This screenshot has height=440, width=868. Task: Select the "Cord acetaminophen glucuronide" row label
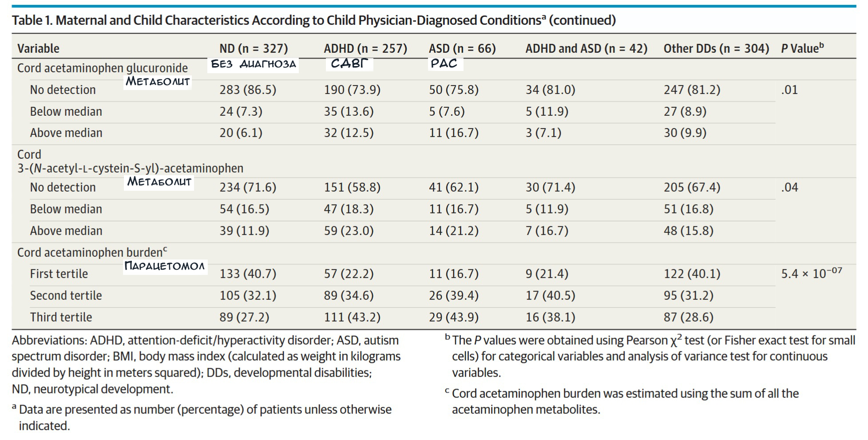tap(103, 68)
